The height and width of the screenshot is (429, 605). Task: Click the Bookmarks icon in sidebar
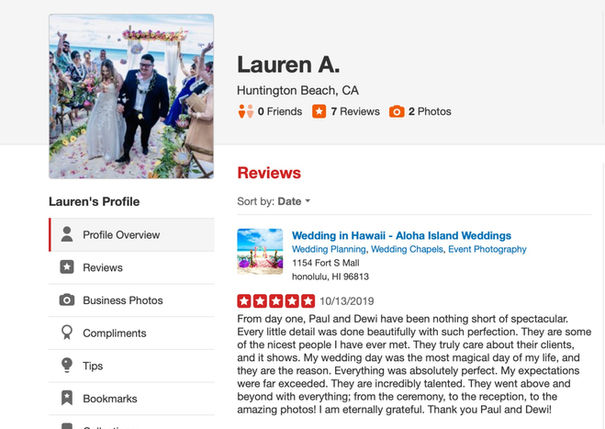(67, 398)
